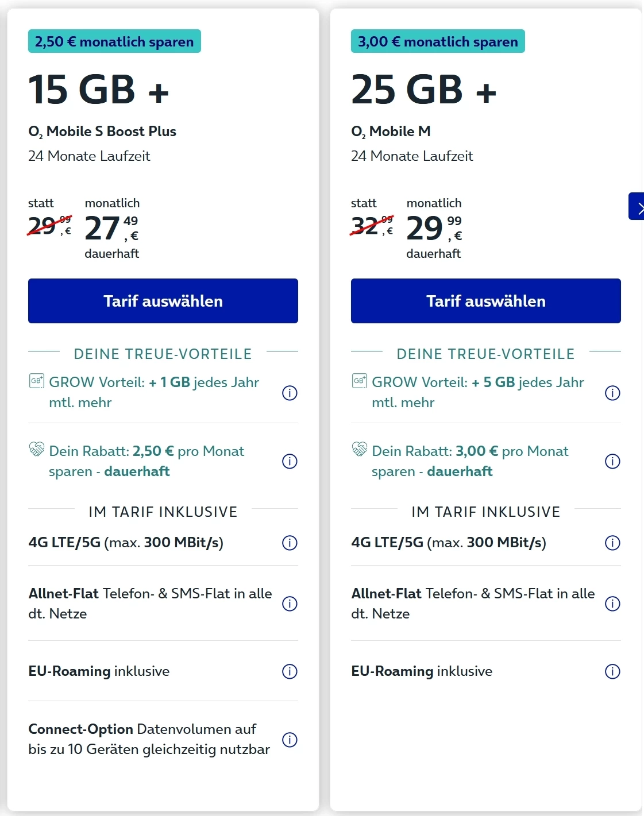Viewport: 644px width, 816px height.
Task: Click the 3,00 € monatlich sparen badge
Action: [x=438, y=41]
